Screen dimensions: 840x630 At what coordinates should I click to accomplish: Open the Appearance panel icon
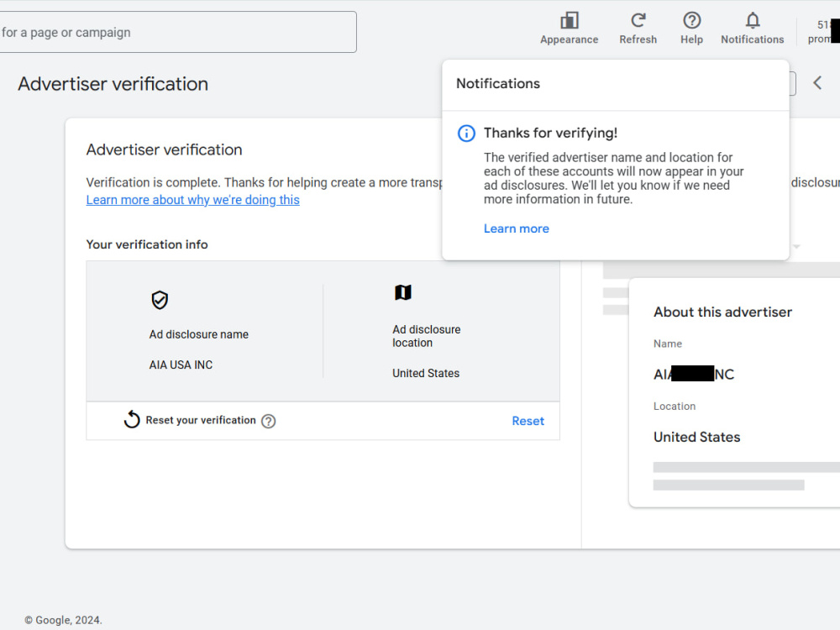pyautogui.click(x=569, y=21)
